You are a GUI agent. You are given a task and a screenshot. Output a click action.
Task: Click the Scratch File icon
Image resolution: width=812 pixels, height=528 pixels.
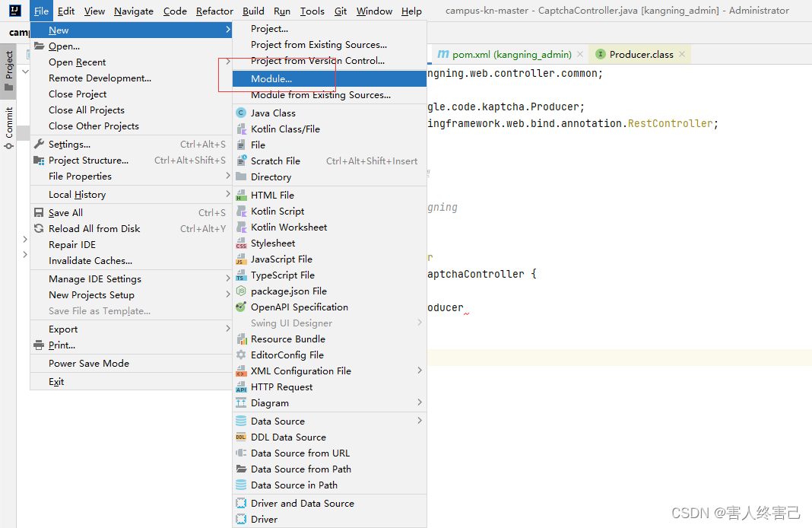[x=241, y=161]
